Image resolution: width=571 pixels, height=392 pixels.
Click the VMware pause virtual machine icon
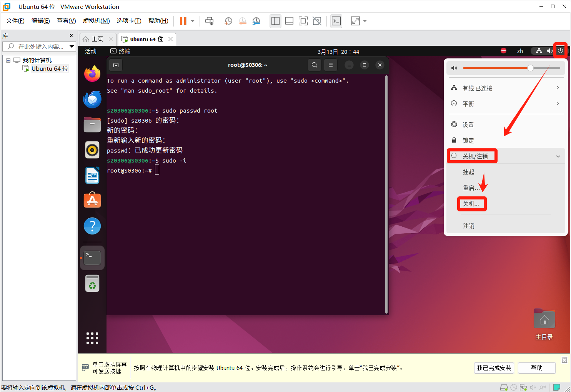(183, 21)
